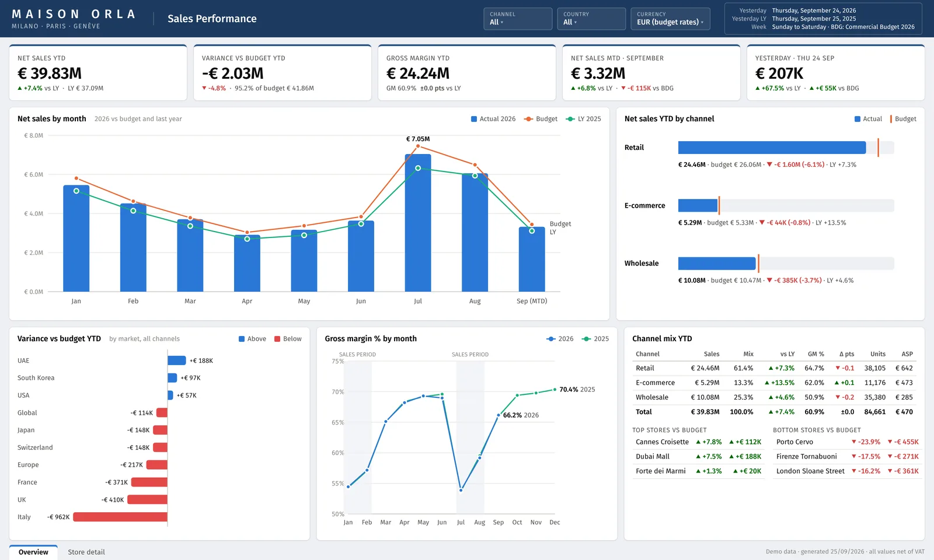
Task: Switch to the Overview tab
Action: click(x=33, y=552)
